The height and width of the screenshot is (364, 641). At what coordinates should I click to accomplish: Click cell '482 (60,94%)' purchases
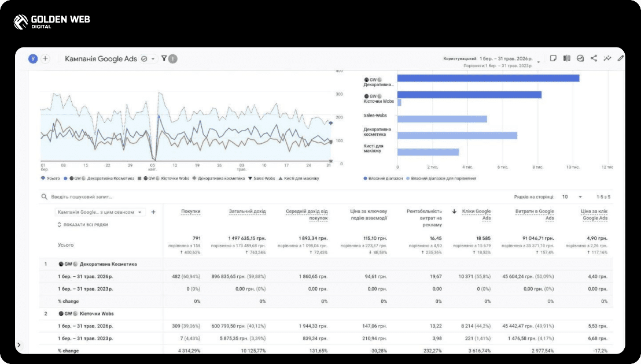[x=186, y=276]
